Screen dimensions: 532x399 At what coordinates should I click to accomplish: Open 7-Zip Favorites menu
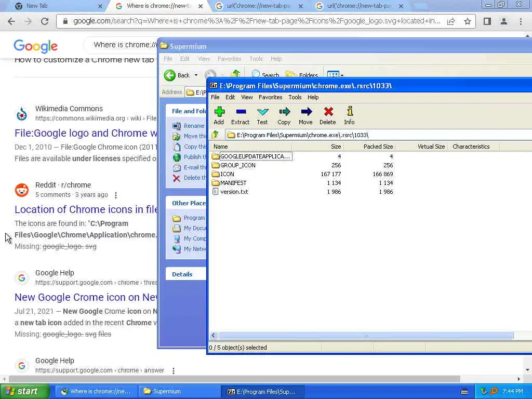pyautogui.click(x=270, y=97)
